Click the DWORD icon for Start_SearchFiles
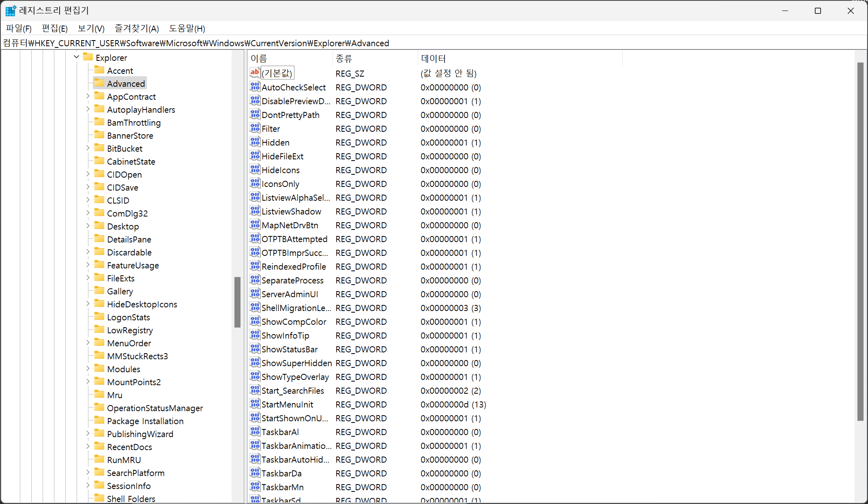Screen dimensions: 868x504 pyautogui.click(x=255, y=390)
